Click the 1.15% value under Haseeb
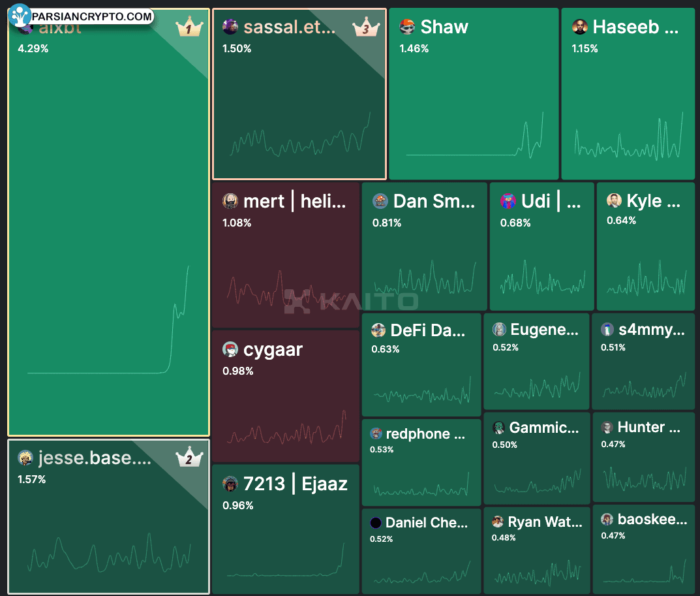This screenshot has width=700, height=596. pos(585,49)
